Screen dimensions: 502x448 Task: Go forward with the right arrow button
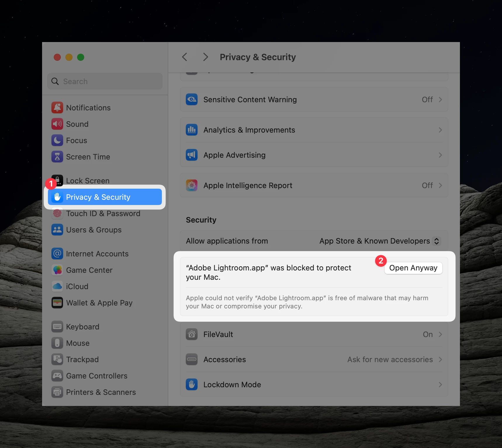click(206, 57)
